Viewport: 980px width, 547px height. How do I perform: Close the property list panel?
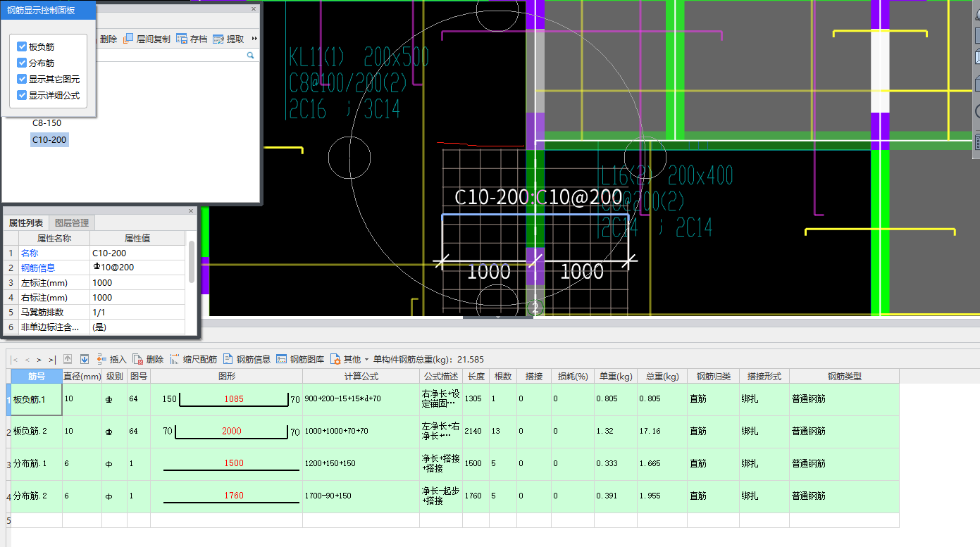point(191,210)
